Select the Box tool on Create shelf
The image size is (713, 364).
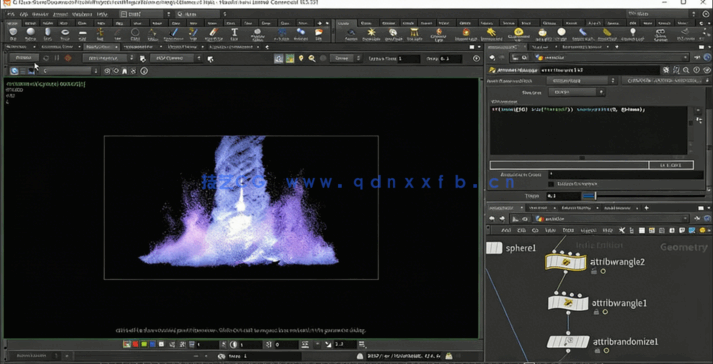point(13,33)
